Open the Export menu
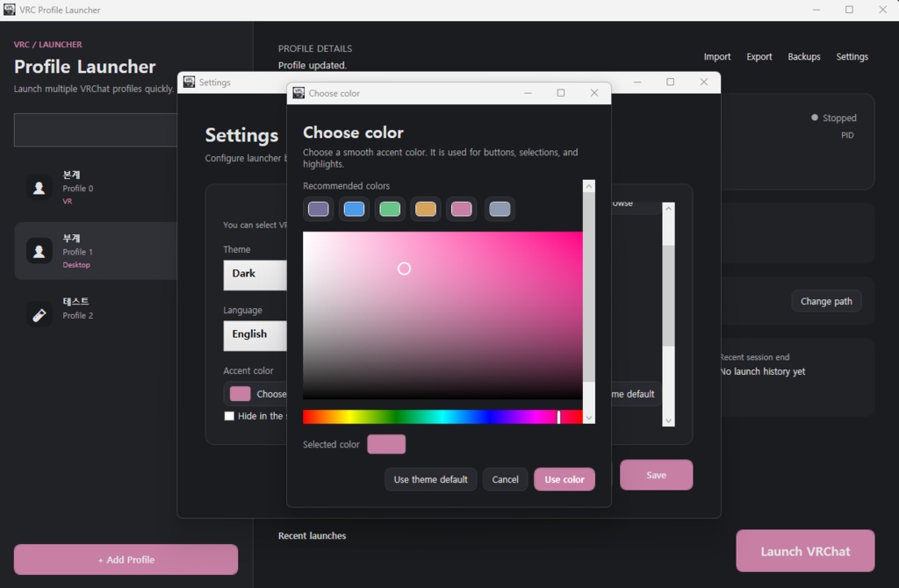The height and width of the screenshot is (588, 899). tap(759, 57)
